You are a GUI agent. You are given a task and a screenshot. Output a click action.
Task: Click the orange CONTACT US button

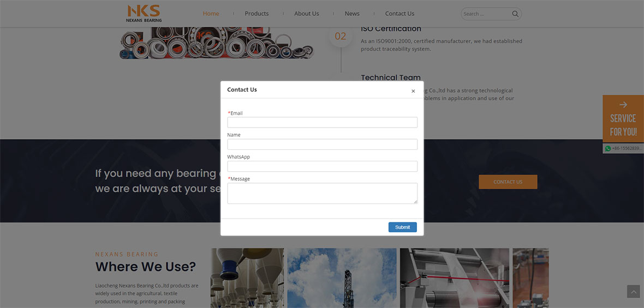click(508, 182)
